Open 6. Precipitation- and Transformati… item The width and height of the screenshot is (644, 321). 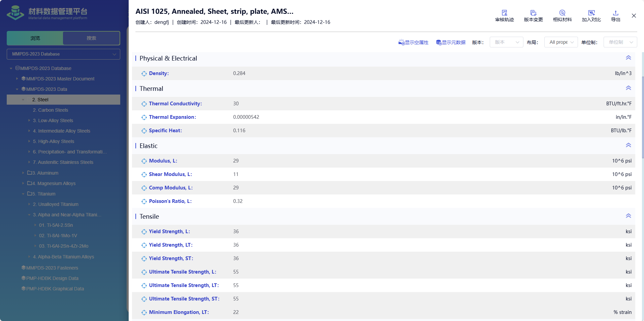[x=70, y=152]
